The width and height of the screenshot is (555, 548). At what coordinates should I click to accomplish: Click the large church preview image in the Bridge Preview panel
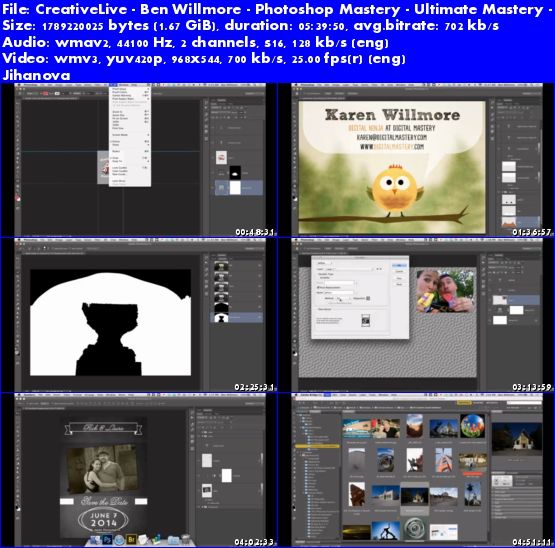tap(517, 439)
